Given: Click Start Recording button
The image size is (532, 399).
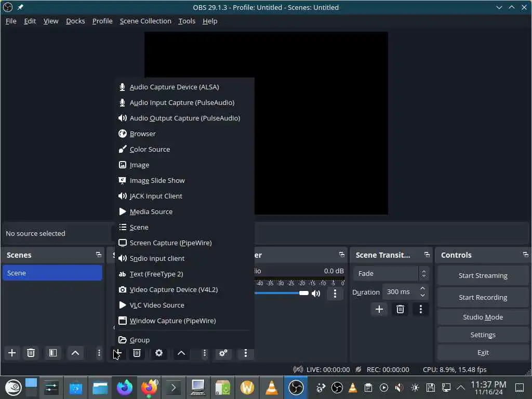Looking at the screenshot, I should pos(483,298).
